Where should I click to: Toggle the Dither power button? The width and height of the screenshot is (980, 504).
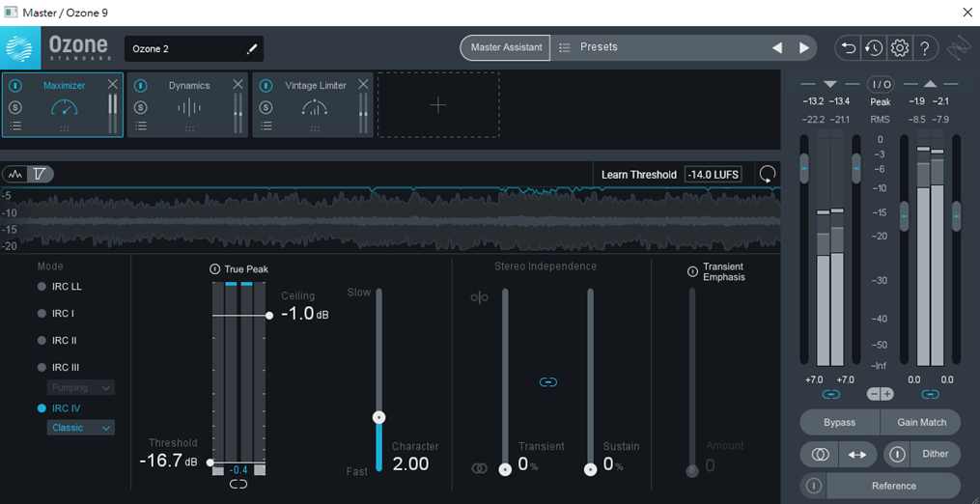pos(898,455)
